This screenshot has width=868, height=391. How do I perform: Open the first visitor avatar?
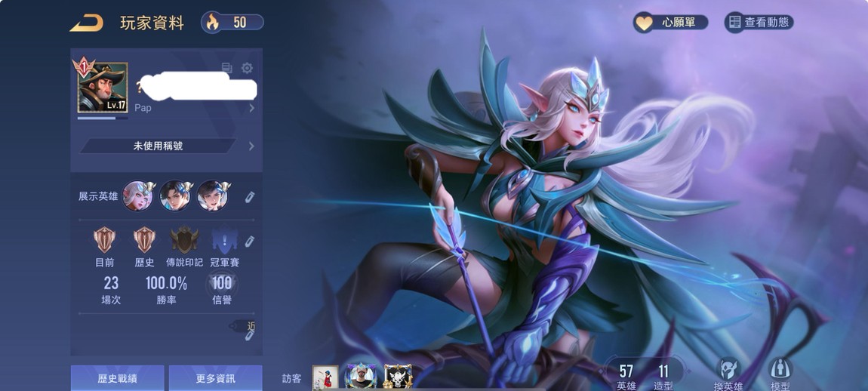[325, 377]
